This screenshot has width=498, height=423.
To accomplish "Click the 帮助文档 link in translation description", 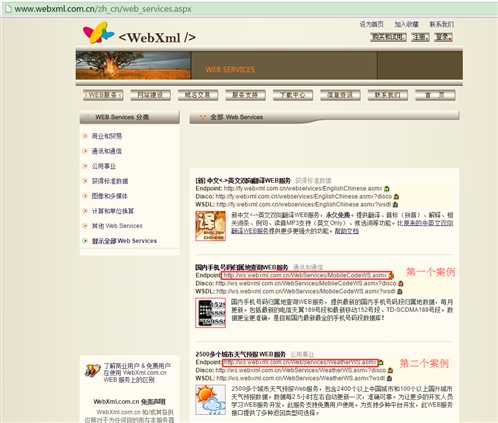I will pyautogui.click(x=347, y=231).
